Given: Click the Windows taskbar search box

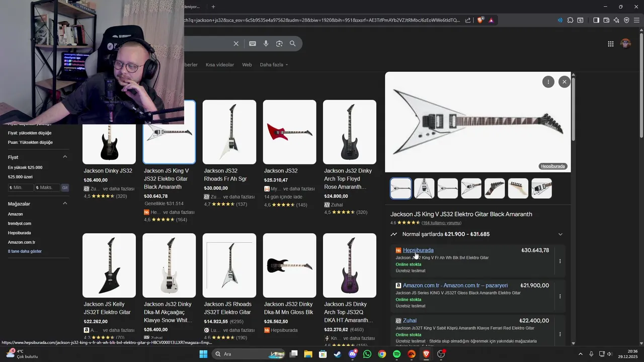Looking at the screenshot, I should [x=248, y=354].
